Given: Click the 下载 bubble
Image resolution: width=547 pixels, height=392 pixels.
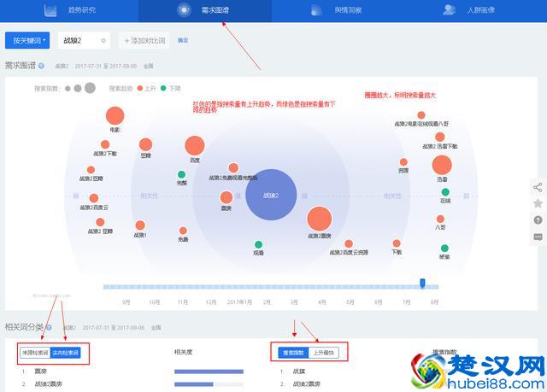Looking at the screenshot, I should click(397, 243).
